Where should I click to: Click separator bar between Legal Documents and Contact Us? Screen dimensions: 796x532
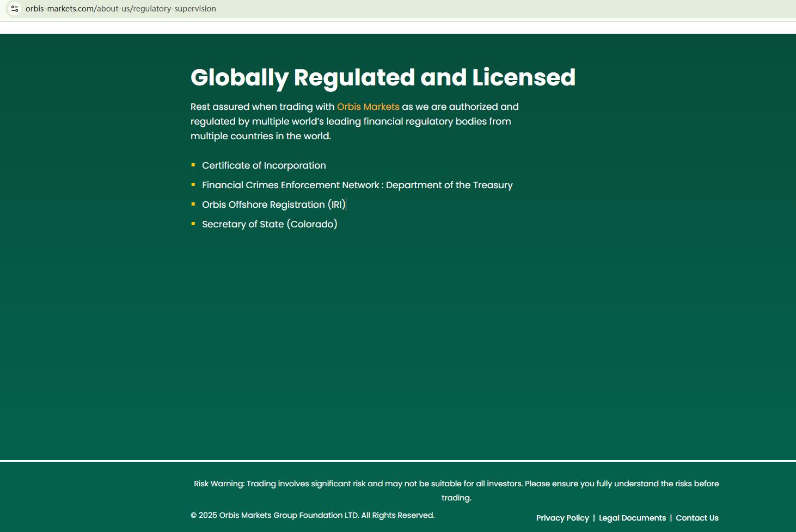click(x=671, y=518)
